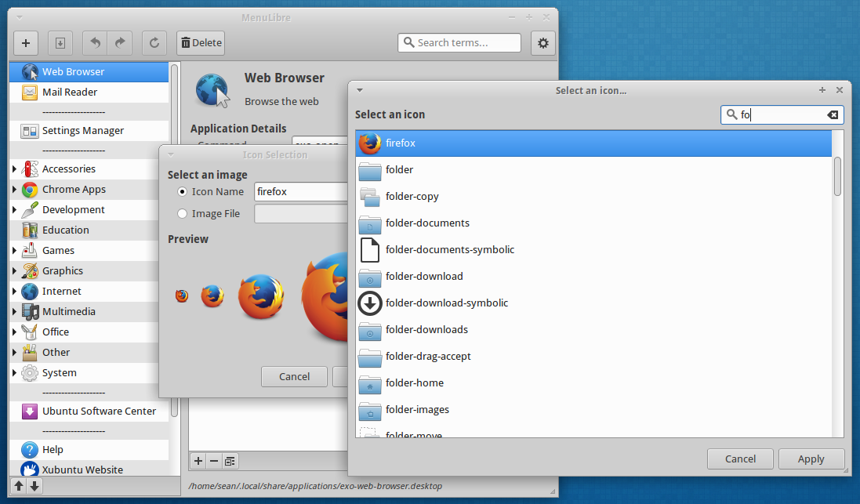Click the revert/refresh toolbar icon
The width and height of the screenshot is (860, 504).
point(154,43)
